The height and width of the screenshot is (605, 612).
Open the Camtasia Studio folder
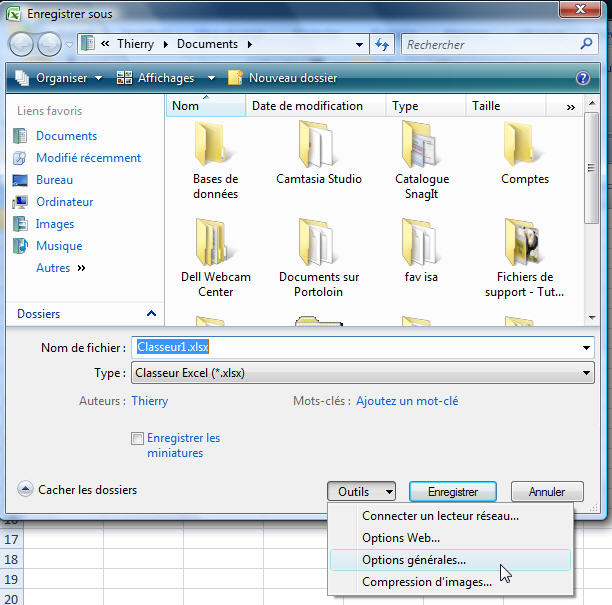[x=319, y=153]
